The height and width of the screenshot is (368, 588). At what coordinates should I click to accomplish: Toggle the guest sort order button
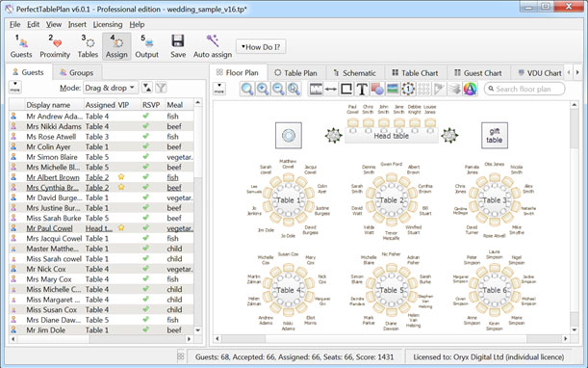[x=147, y=88]
